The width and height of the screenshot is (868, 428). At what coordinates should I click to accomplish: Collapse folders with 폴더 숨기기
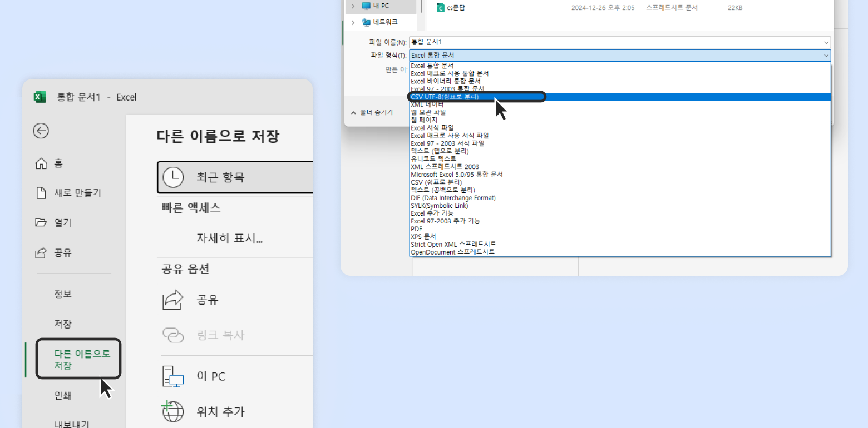[372, 112]
